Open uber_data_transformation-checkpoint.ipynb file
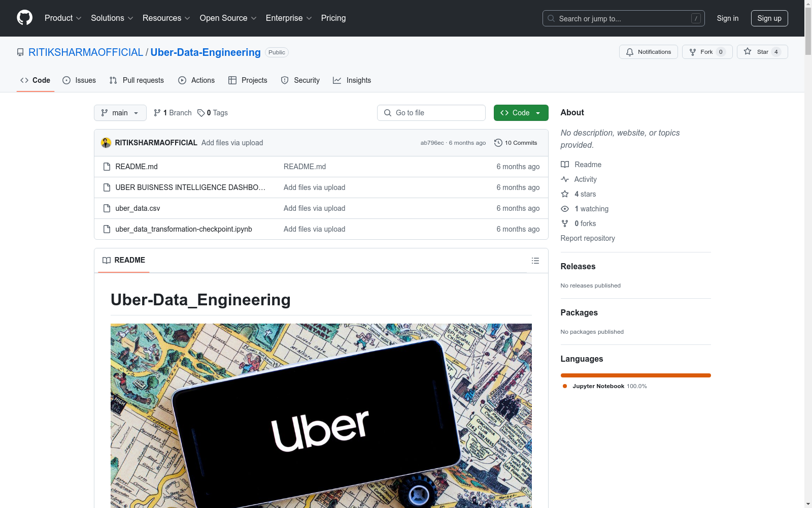Screen dimensions: 812x508 (184, 229)
